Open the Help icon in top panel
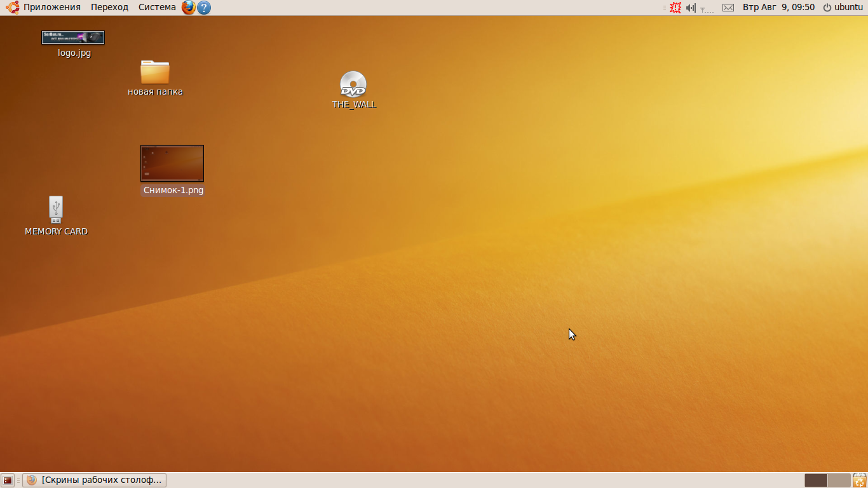The height and width of the screenshot is (488, 868). pos(204,8)
